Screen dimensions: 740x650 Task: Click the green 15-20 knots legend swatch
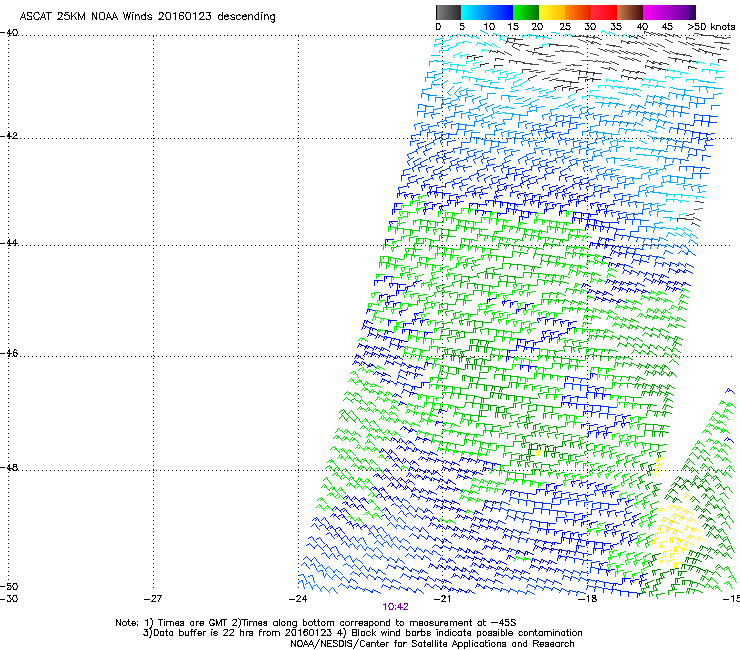tap(526, 12)
